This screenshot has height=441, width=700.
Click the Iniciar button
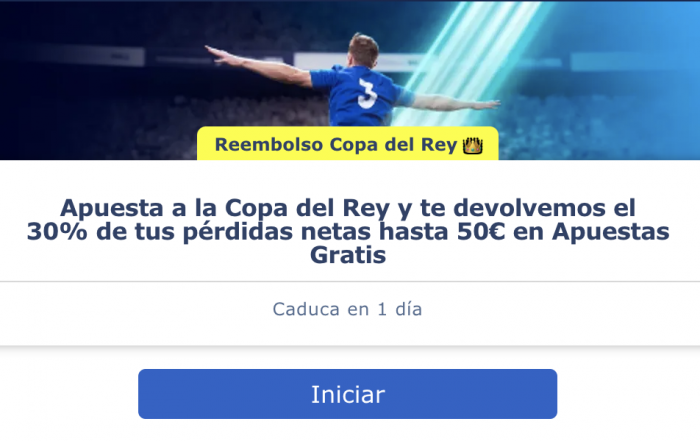(347, 394)
